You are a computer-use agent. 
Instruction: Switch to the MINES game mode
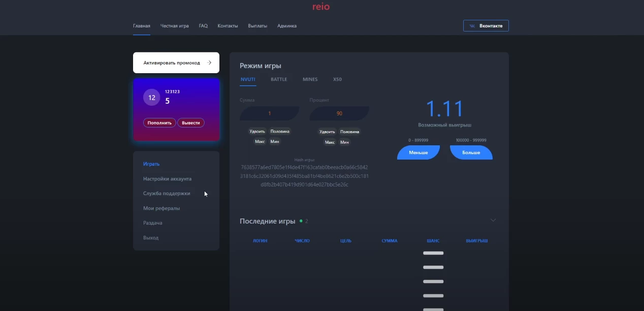tap(310, 79)
